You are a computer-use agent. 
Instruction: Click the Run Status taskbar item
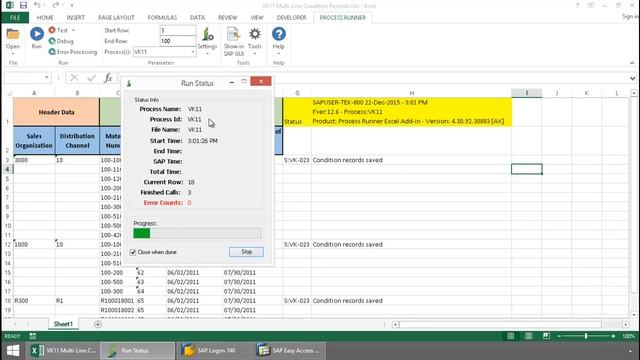pyautogui.click(x=138, y=351)
